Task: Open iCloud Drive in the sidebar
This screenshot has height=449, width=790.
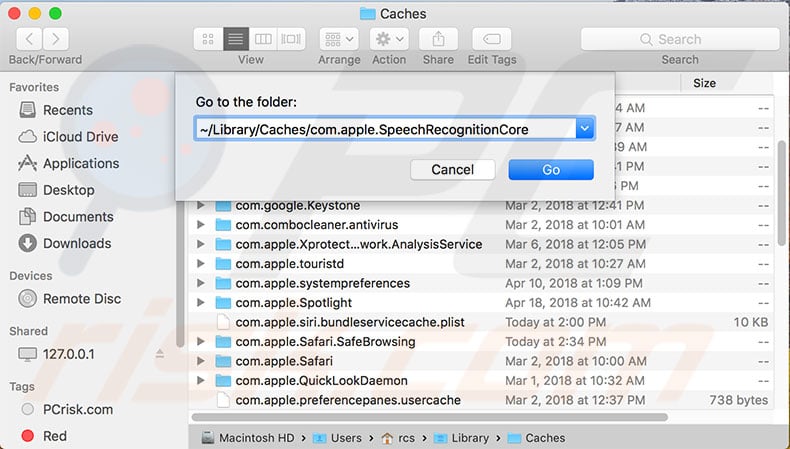Action: [x=80, y=137]
